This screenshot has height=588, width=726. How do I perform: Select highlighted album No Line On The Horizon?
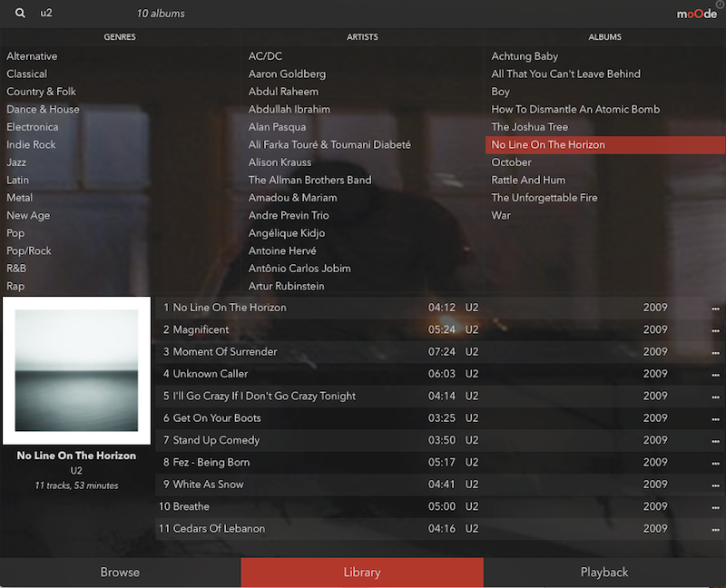[605, 144]
